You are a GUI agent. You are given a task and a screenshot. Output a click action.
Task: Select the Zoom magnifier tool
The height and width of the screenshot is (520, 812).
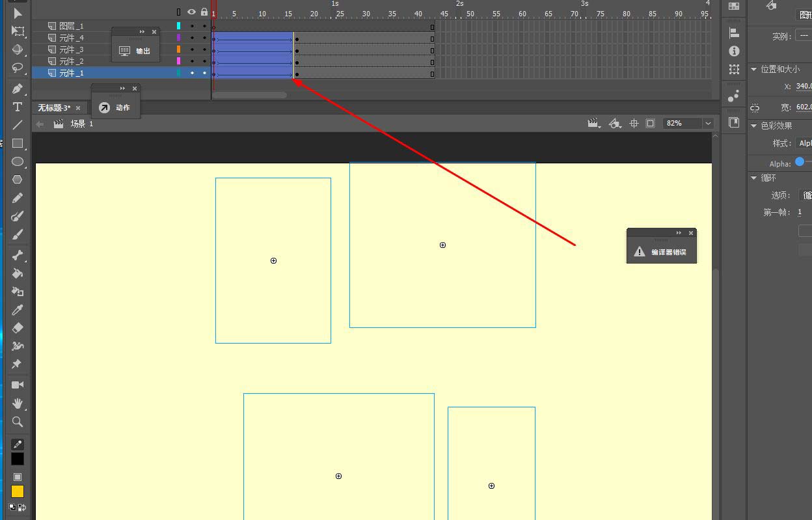[x=18, y=422]
